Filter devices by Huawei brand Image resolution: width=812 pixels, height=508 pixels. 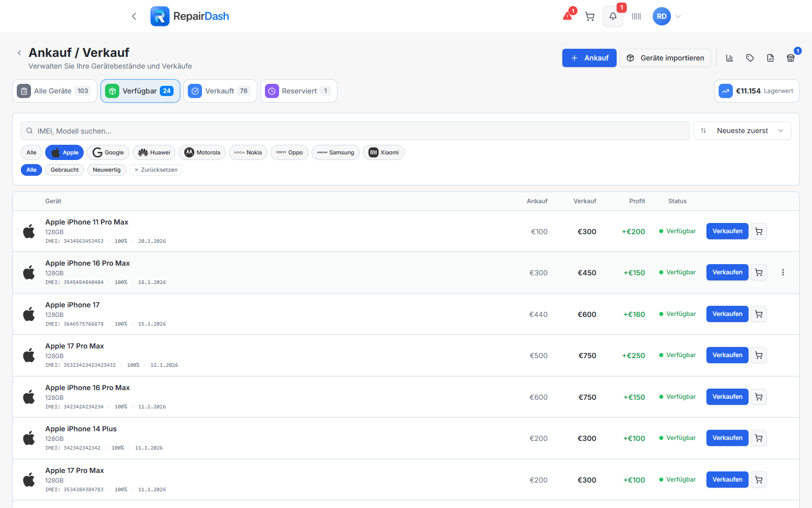tap(154, 152)
